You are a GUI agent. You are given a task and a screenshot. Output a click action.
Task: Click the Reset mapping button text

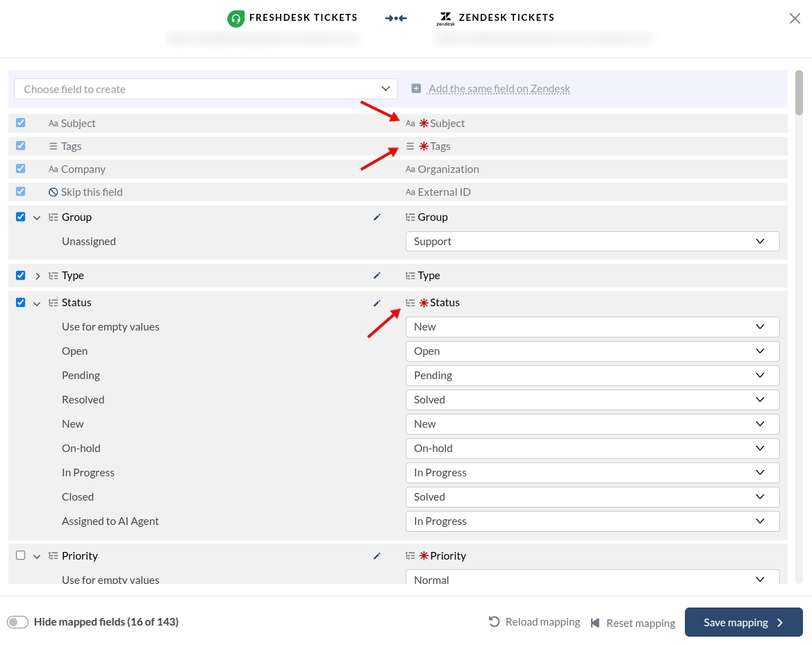(x=640, y=623)
